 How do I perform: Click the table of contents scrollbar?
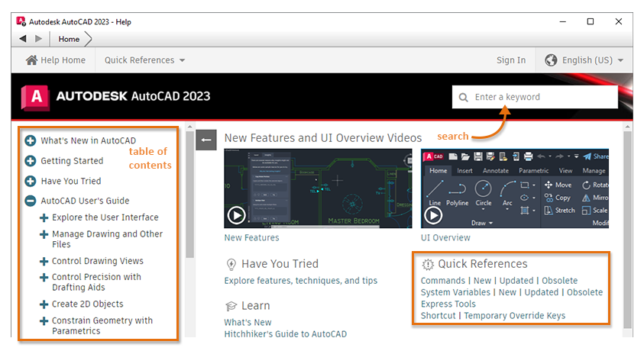(x=189, y=195)
